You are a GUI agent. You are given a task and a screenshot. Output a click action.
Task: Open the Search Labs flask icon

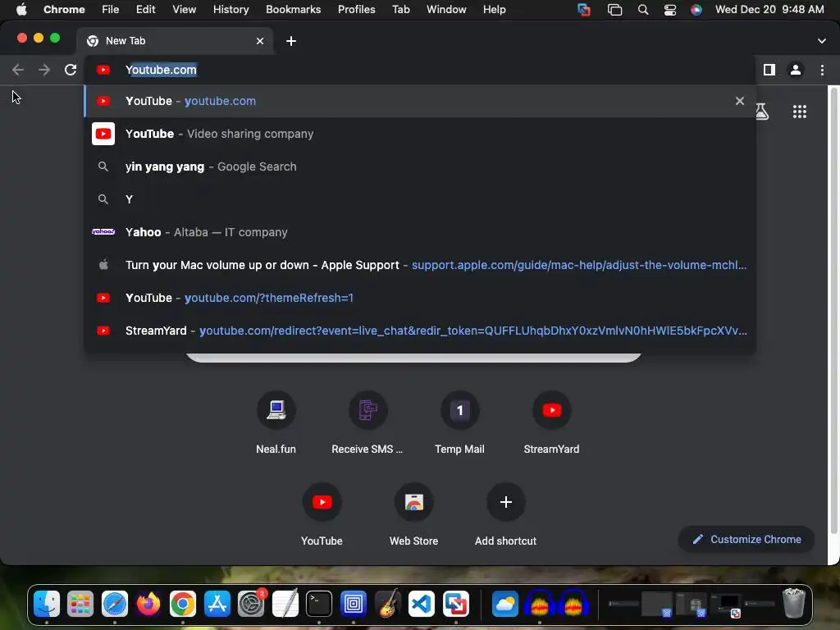[762, 112]
